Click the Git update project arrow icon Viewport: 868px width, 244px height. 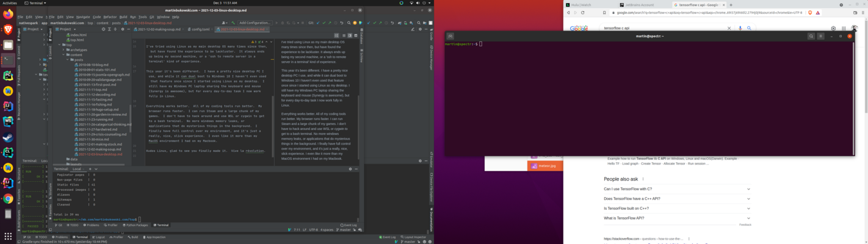coord(318,23)
